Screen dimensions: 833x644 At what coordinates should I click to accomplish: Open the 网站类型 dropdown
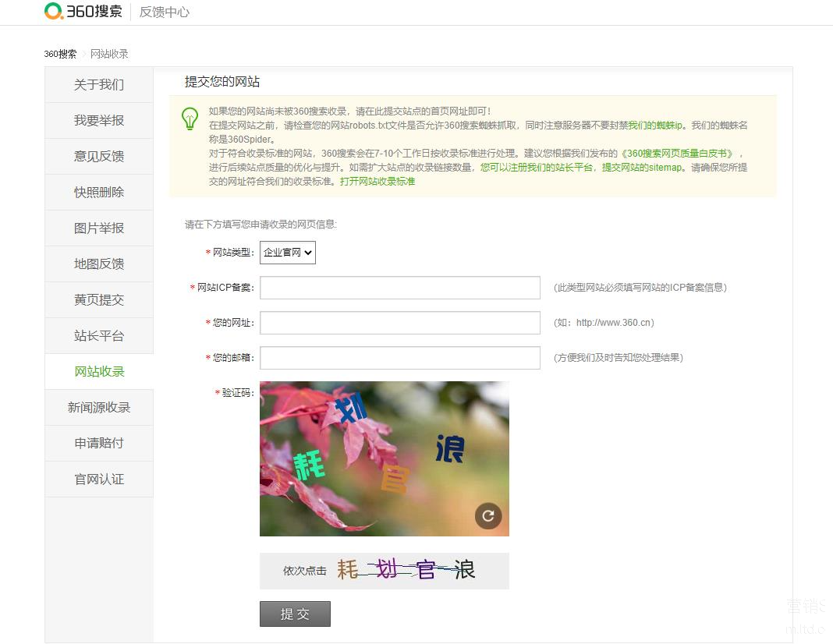(287, 253)
